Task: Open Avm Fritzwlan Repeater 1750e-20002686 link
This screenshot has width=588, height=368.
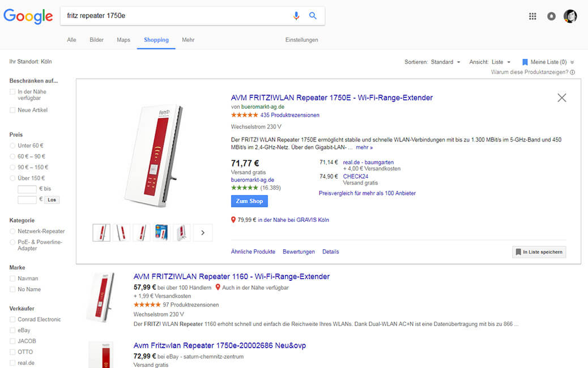Action: (x=220, y=345)
